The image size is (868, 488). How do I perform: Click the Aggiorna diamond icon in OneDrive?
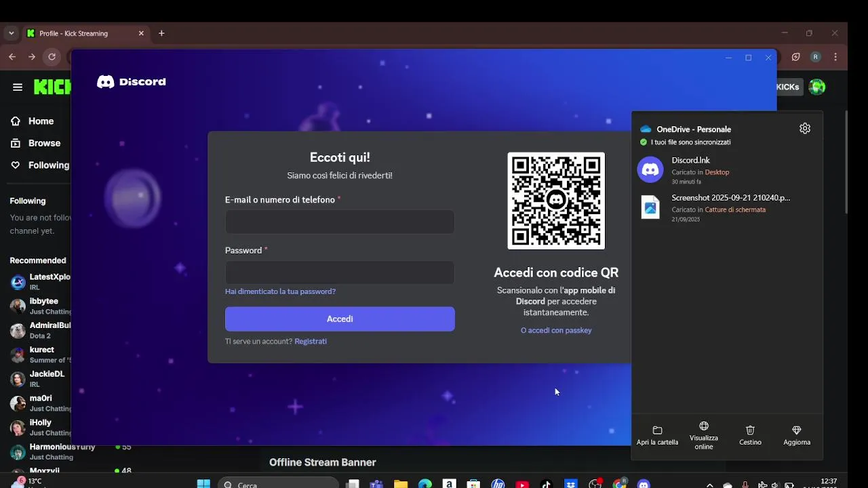797,430
